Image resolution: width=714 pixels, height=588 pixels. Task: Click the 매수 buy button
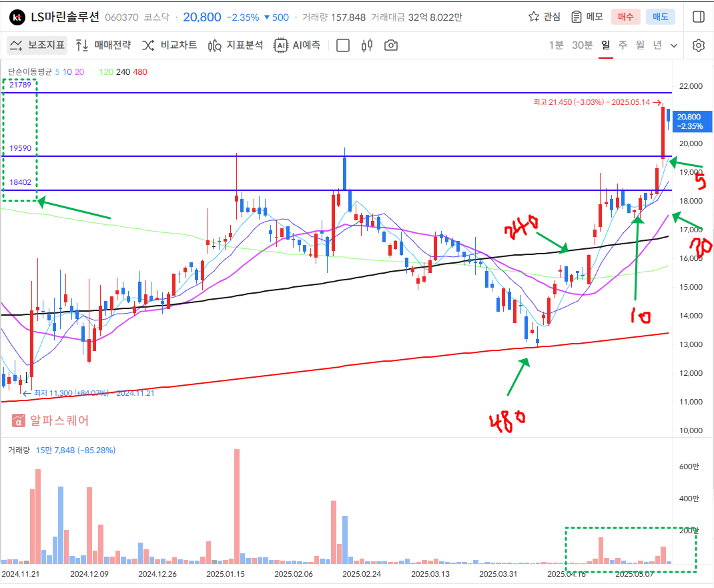pos(626,17)
